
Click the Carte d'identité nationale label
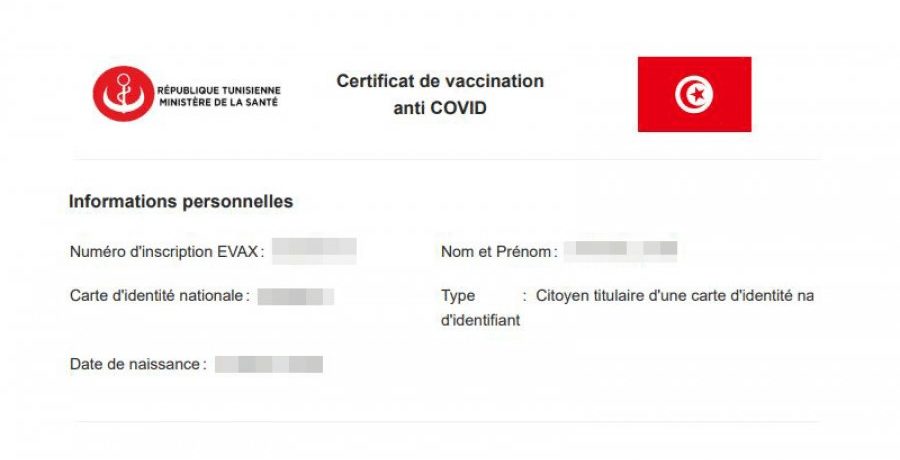tap(157, 296)
